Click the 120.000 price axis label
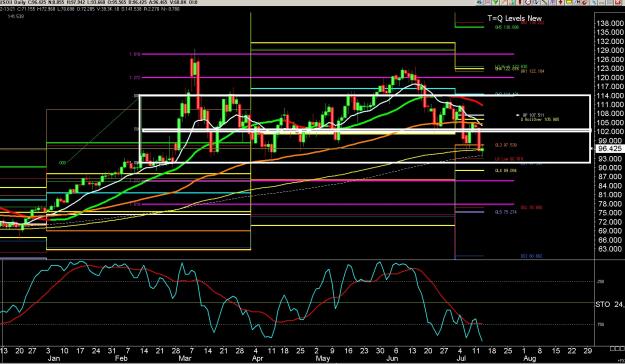Image resolution: width=625 pixels, height=364 pixels. (610, 77)
